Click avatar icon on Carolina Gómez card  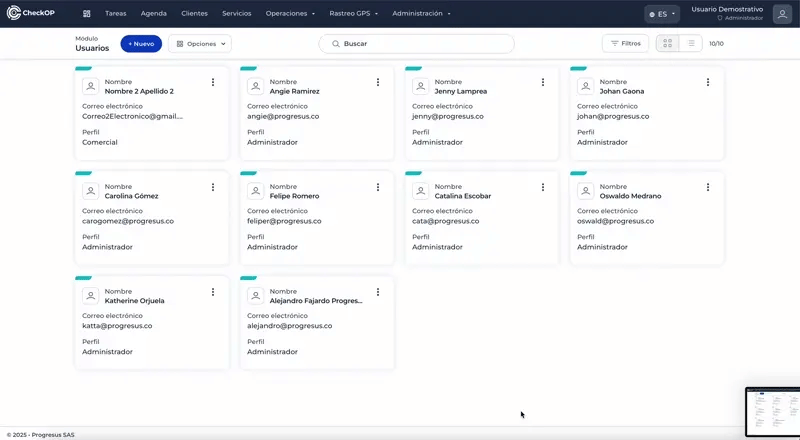(x=90, y=191)
